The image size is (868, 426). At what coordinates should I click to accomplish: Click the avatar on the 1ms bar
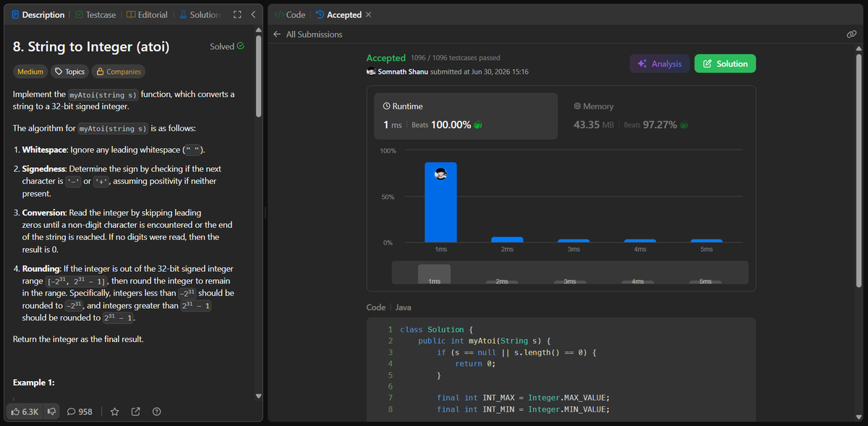[x=441, y=174]
